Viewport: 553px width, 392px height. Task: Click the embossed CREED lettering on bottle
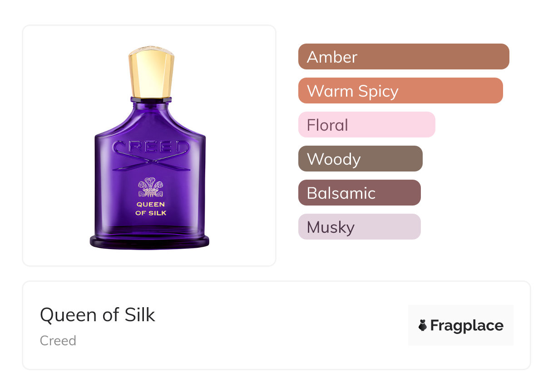[x=151, y=147]
